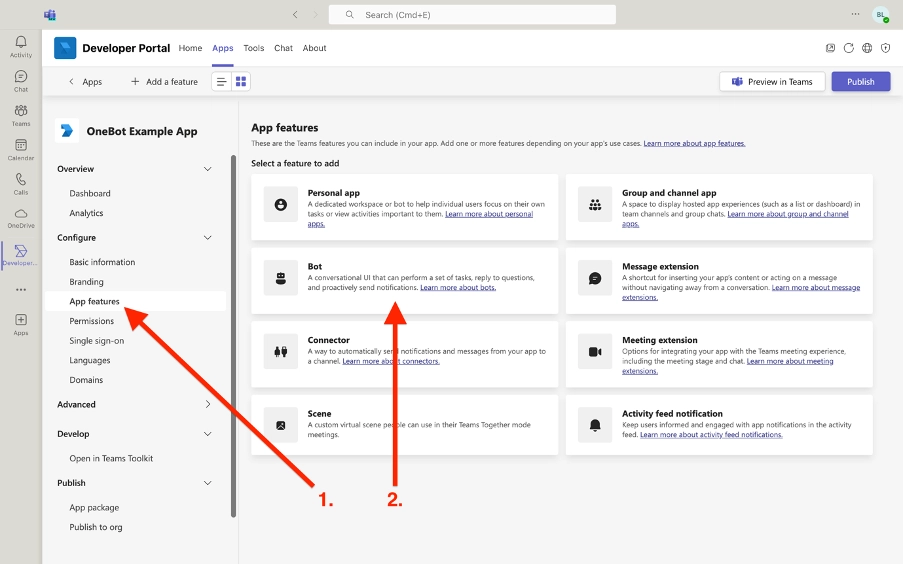Viewport: 904px width, 564px height.
Task: Open Permissions page
Action: coord(92,321)
